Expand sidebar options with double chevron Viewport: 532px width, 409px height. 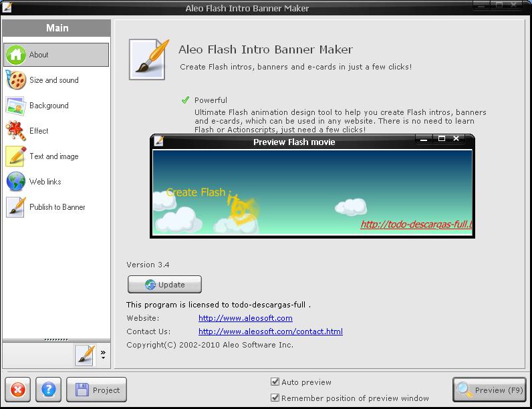103,355
